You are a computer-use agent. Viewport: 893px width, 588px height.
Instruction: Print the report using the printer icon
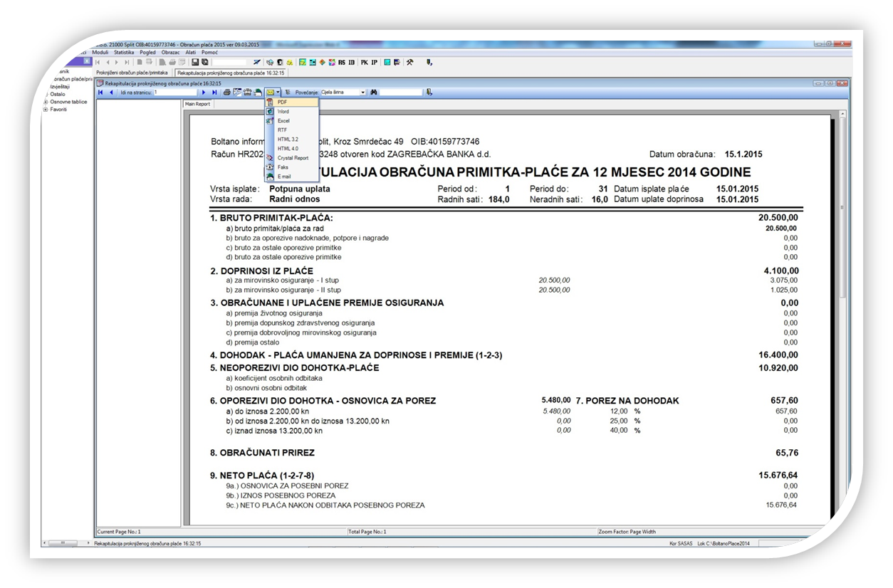pyautogui.click(x=226, y=92)
